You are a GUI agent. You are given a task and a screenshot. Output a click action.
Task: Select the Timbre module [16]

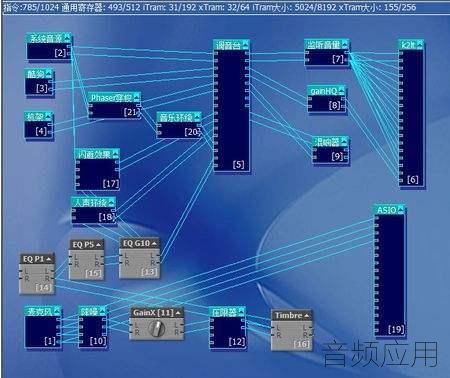(x=292, y=330)
